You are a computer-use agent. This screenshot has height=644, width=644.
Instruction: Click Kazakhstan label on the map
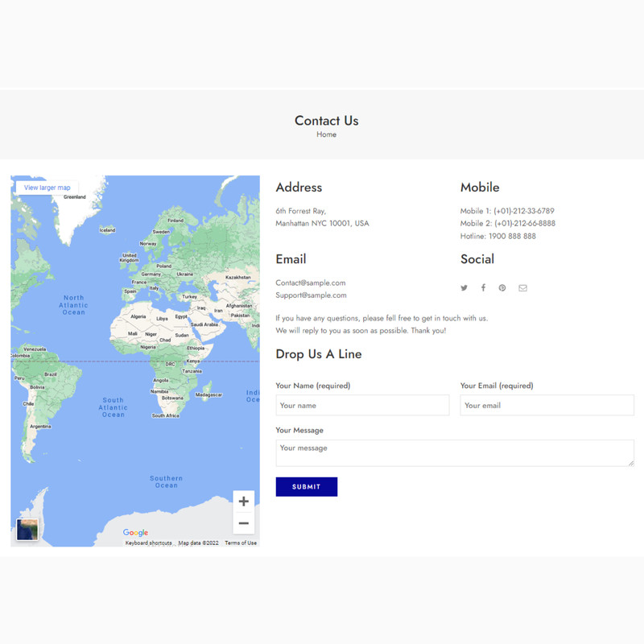[x=238, y=277]
